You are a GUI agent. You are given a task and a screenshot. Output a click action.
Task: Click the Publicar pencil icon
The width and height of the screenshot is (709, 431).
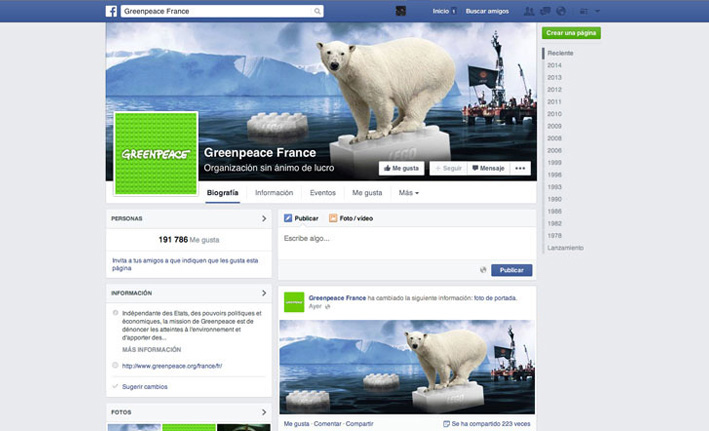(288, 218)
